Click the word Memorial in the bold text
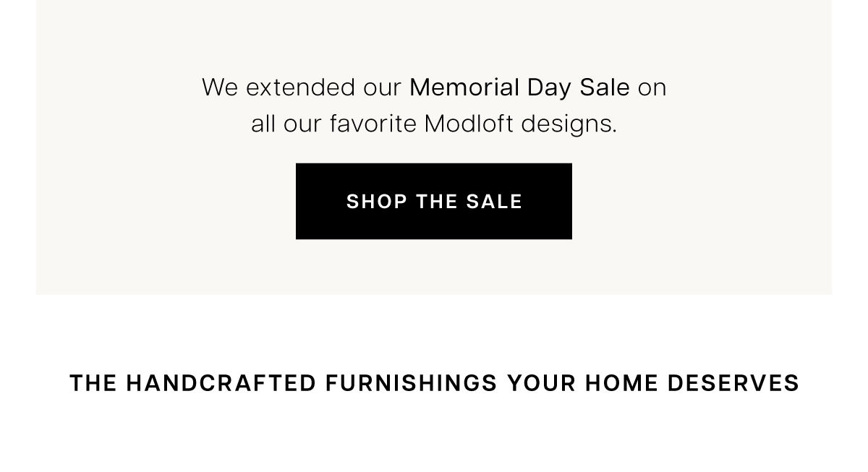This screenshot has height=472, width=868. pyautogui.click(x=464, y=87)
